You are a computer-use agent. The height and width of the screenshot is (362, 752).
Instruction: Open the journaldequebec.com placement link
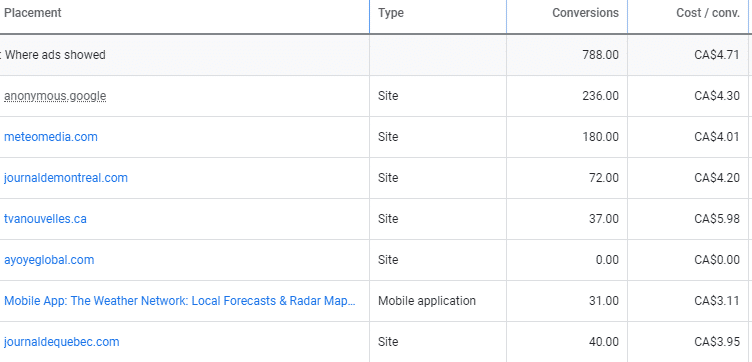61,342
